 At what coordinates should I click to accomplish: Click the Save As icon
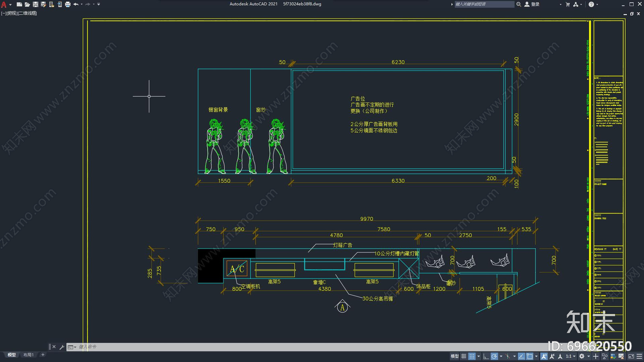(x=43, y=4)
